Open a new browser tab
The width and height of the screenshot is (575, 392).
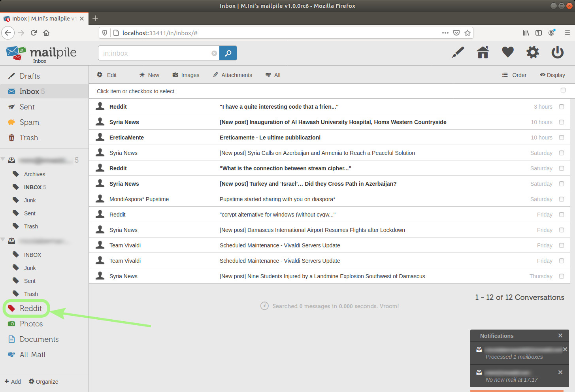[95, 18]
